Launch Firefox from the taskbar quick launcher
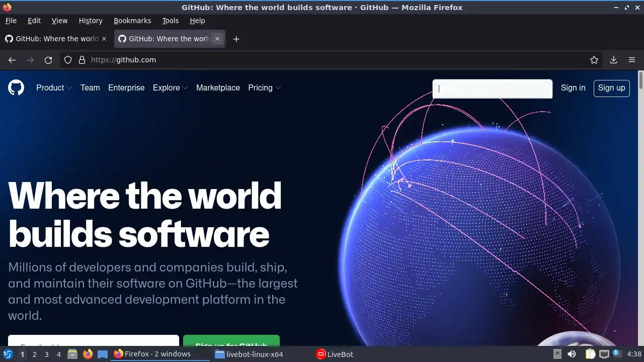This screenshot has width=644, height=362. 88,354
